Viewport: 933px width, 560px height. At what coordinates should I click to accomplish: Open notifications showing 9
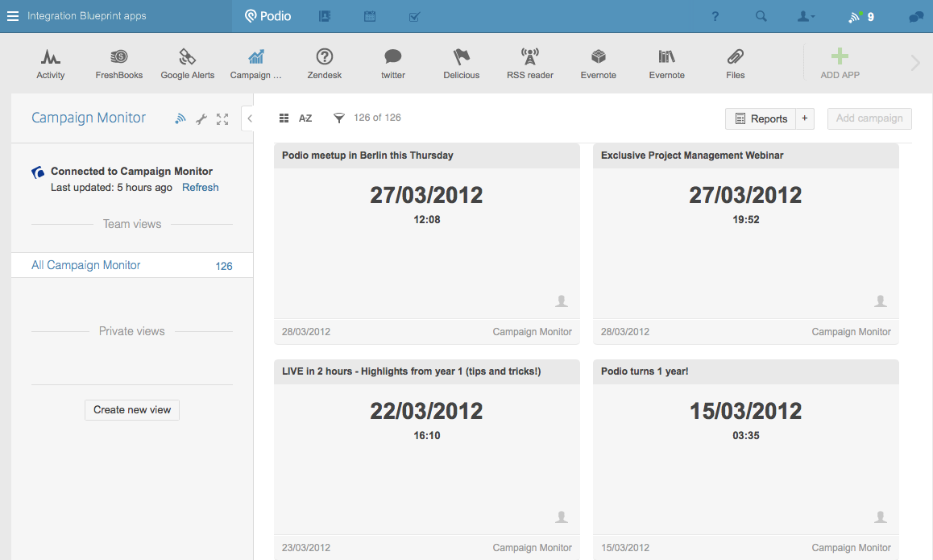(x=861, y=17)
